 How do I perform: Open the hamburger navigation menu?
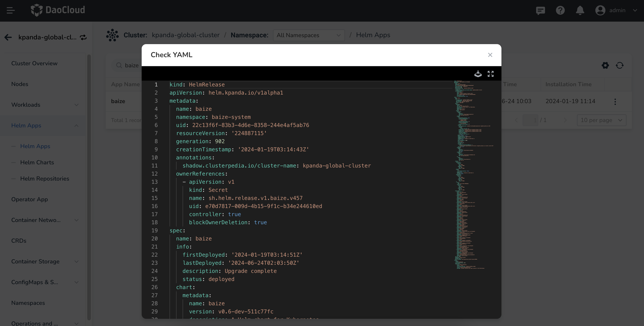[11, 10]
